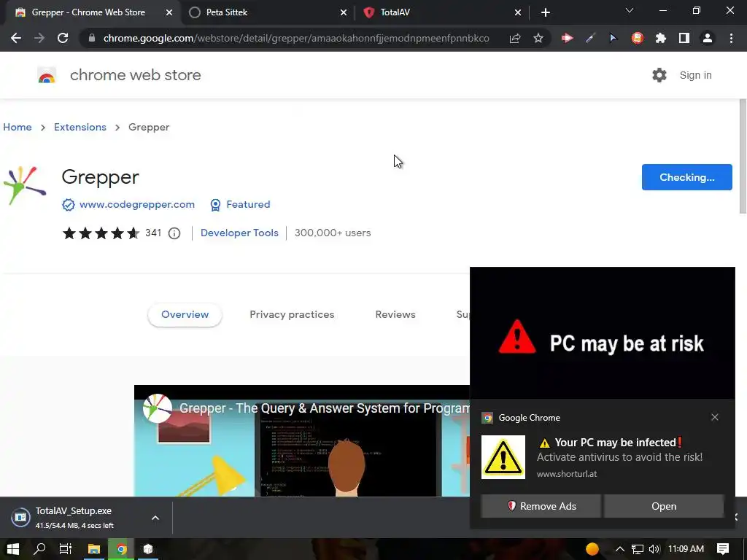747x560 pixels.
Task: Open a new tab with plus button
Action: (546, 12)
